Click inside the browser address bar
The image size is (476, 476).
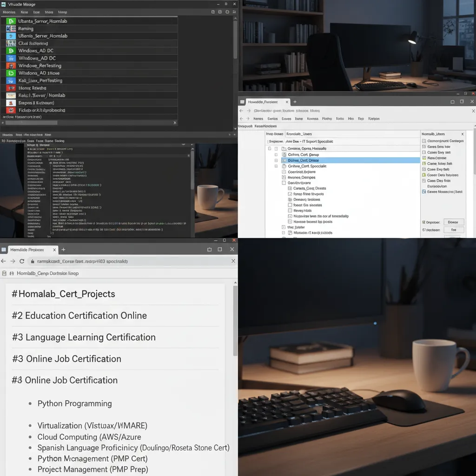tap(116, 261)
